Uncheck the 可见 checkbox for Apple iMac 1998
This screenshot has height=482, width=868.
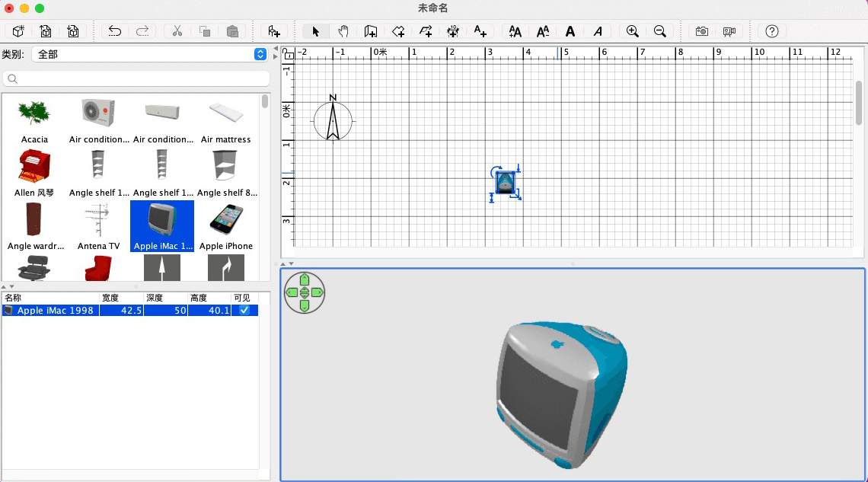tap(244, 311)
